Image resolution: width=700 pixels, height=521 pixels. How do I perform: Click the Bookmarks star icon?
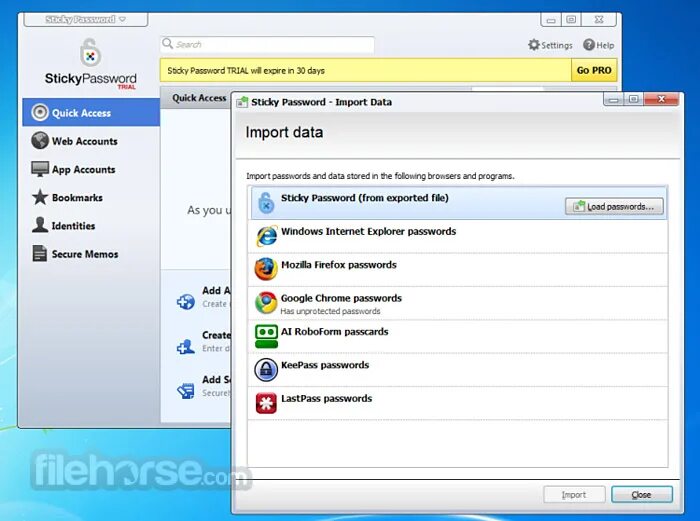(40, 197)
